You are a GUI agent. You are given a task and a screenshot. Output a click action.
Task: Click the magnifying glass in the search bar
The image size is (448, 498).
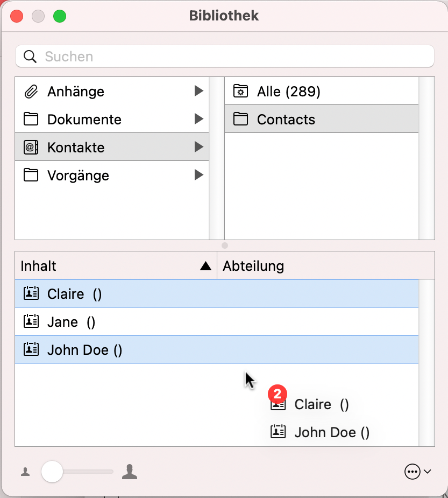coord(30,56)
